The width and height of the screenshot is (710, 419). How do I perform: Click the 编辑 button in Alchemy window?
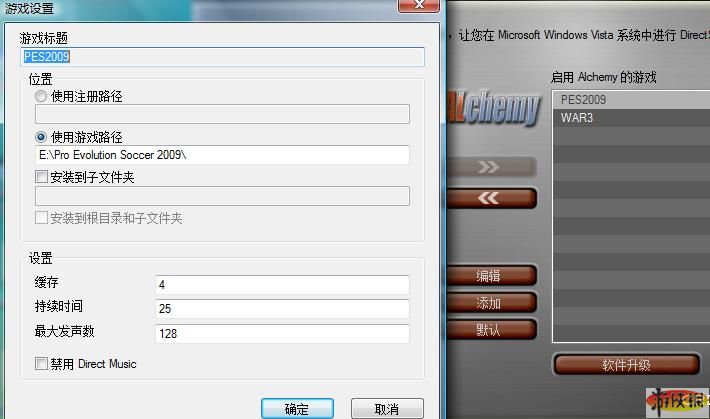pos(491,275)
